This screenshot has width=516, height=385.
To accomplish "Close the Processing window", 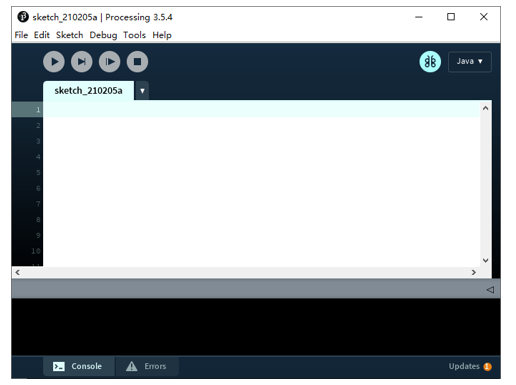I will (x=484, y=17).
